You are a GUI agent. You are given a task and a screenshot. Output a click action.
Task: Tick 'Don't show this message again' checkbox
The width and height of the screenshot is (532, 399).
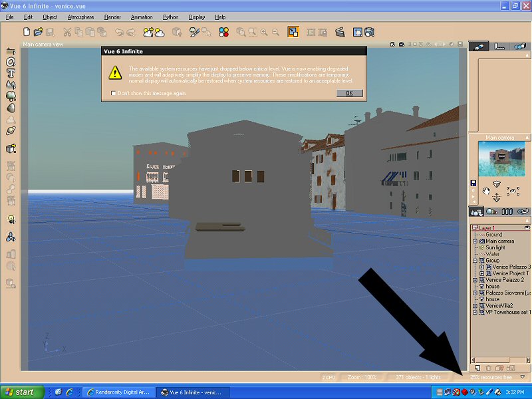[113, 93]
